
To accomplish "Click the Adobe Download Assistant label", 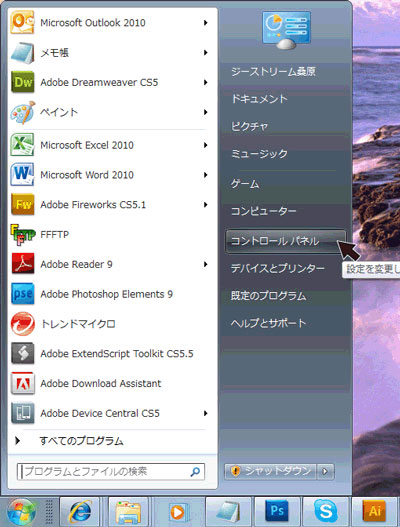I will 101,383.
